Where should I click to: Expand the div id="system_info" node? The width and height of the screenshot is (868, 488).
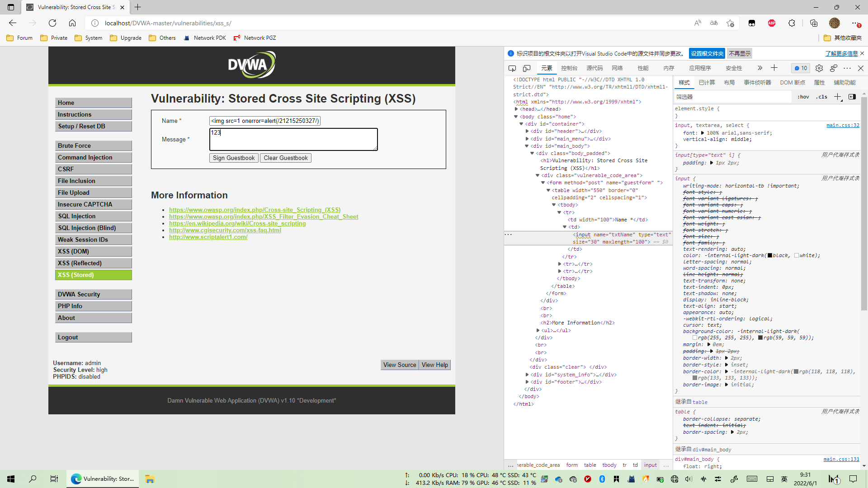527,375
